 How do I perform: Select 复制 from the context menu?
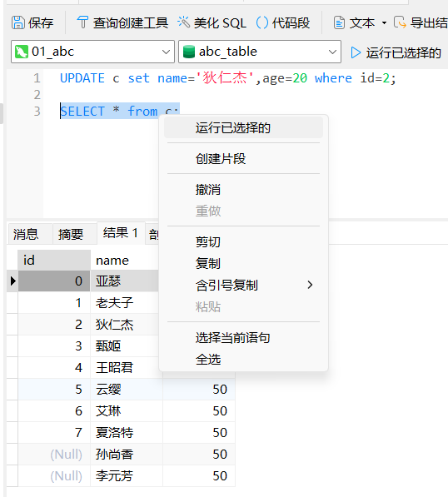(243, 264)
